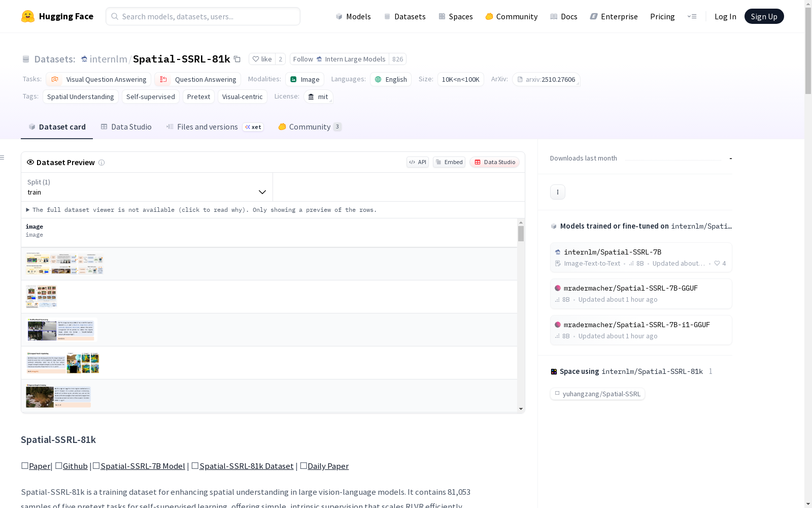Focus the search models, datasets, users field

[x=203, y=16]
